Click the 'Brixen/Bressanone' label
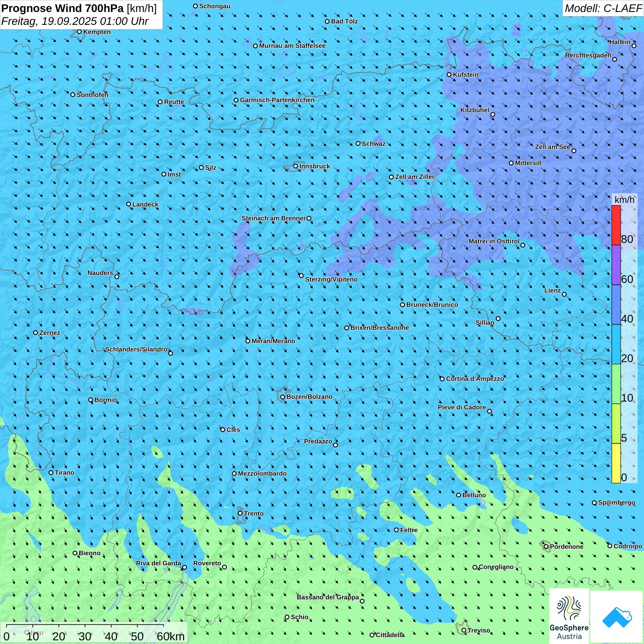Screen dimensions: 644x644 (x=380, y=328)
